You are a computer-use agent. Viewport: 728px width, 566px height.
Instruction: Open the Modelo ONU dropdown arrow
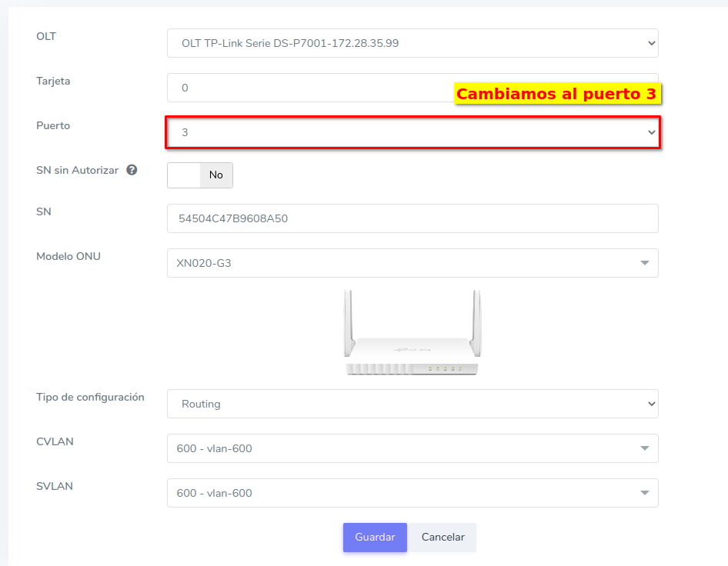tap(644, 263)
